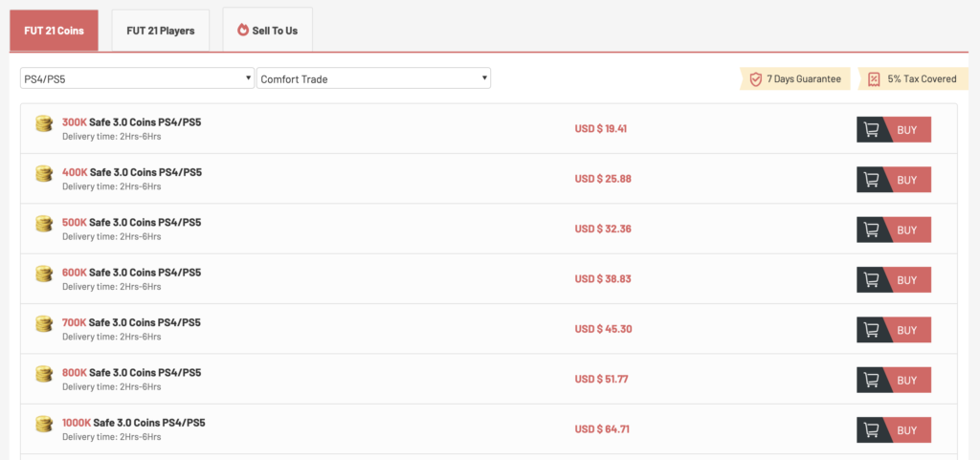Click the cart icon for 1000K coins
Screen dimensions: 980x460
[870, 430]
